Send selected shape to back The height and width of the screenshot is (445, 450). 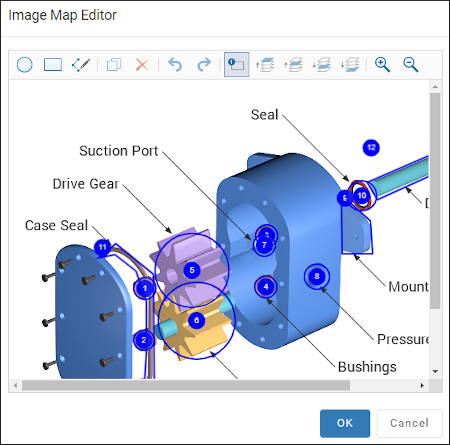[350, 64]
